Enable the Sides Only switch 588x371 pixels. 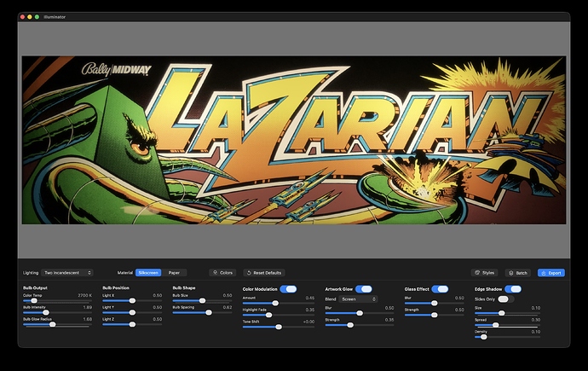(x=505, y=299)
